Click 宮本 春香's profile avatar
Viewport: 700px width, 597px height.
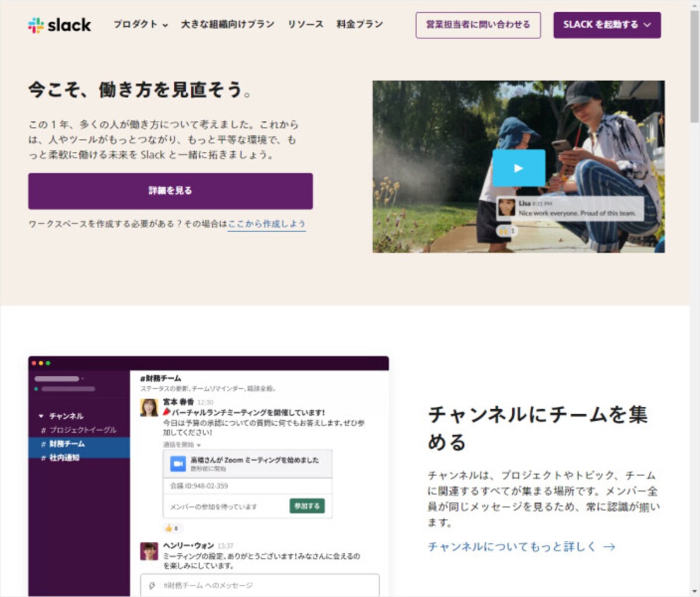[x=149, y=407]
